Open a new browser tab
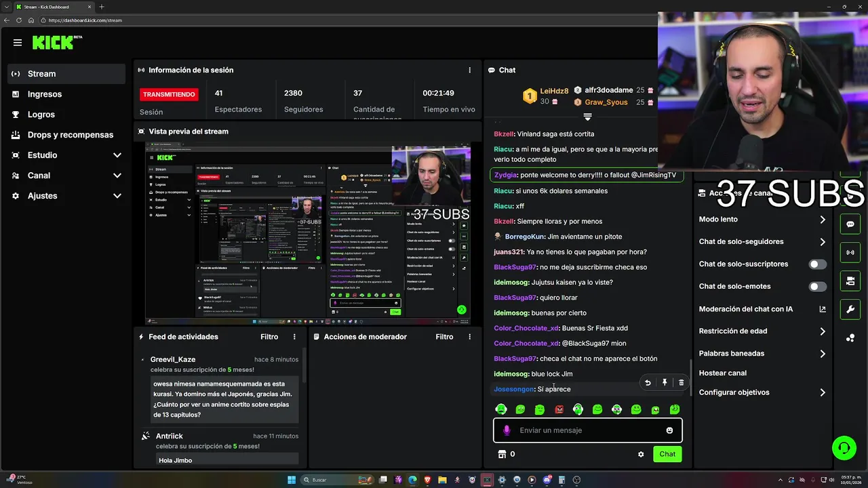The image size is (868, 488). pos(102,7)
